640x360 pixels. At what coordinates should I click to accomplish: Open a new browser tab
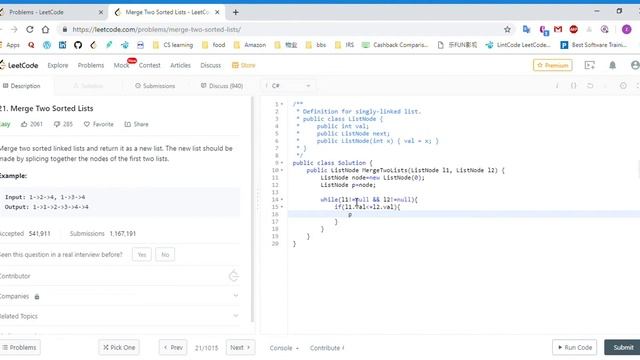(x=236, y=12)
